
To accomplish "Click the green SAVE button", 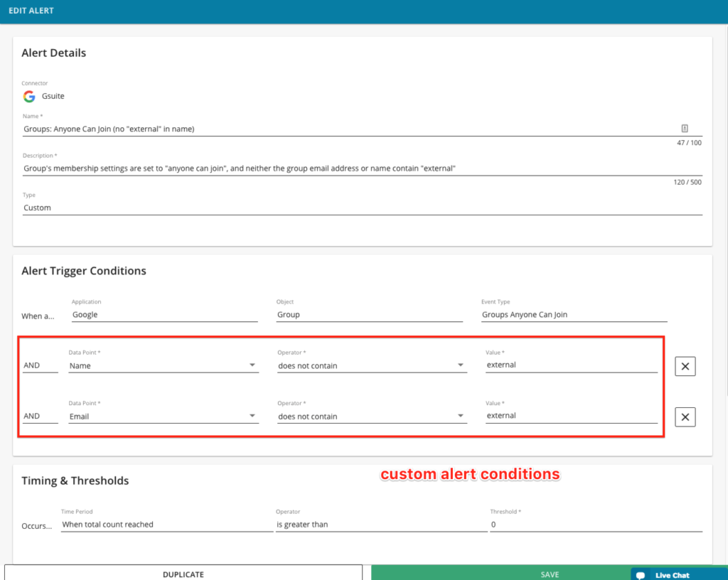I will (x=501, y=574).
